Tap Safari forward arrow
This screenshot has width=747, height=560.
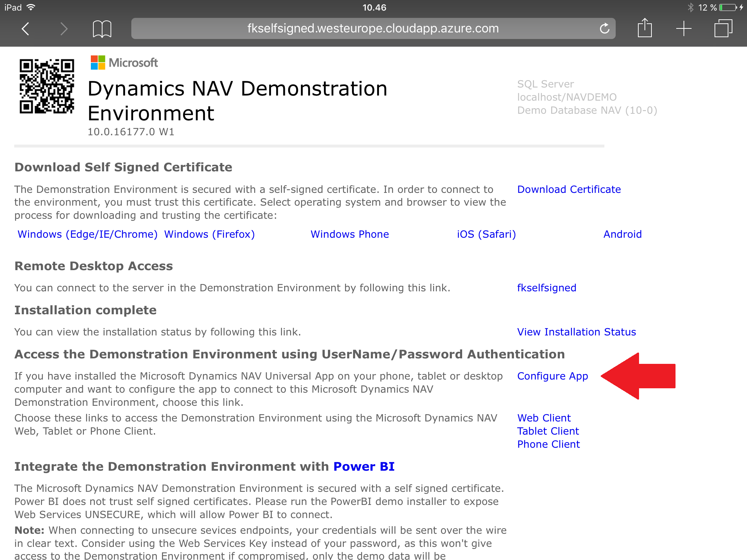(64, 28)
